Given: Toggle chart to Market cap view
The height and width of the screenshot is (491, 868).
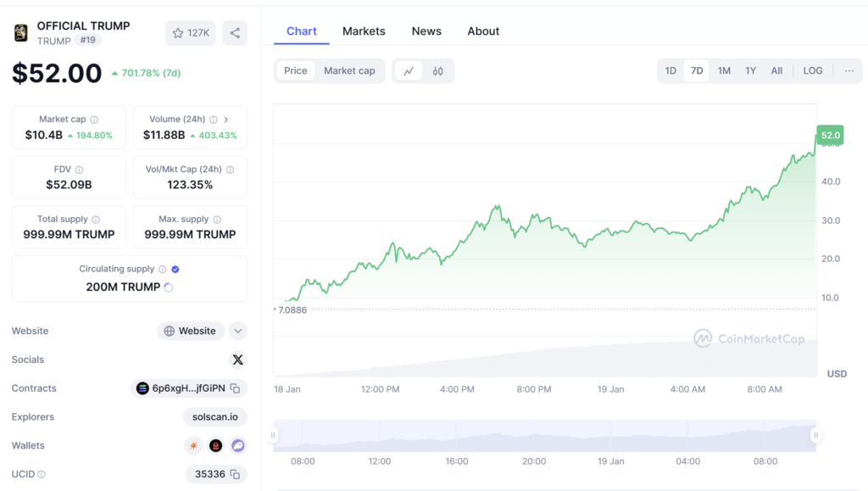Looking at the screenshot, I should [349, 71].
